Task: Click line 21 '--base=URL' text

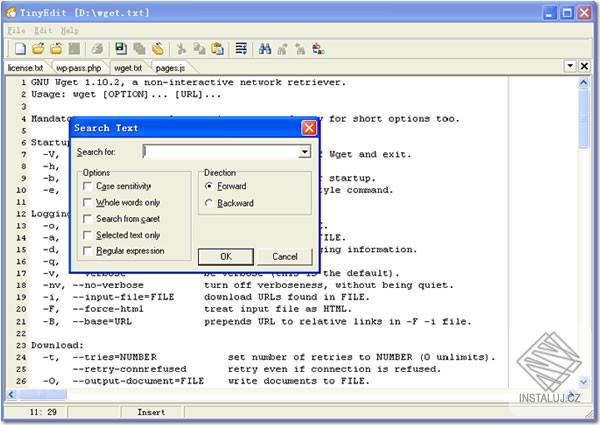Action: tap(102, 321)
